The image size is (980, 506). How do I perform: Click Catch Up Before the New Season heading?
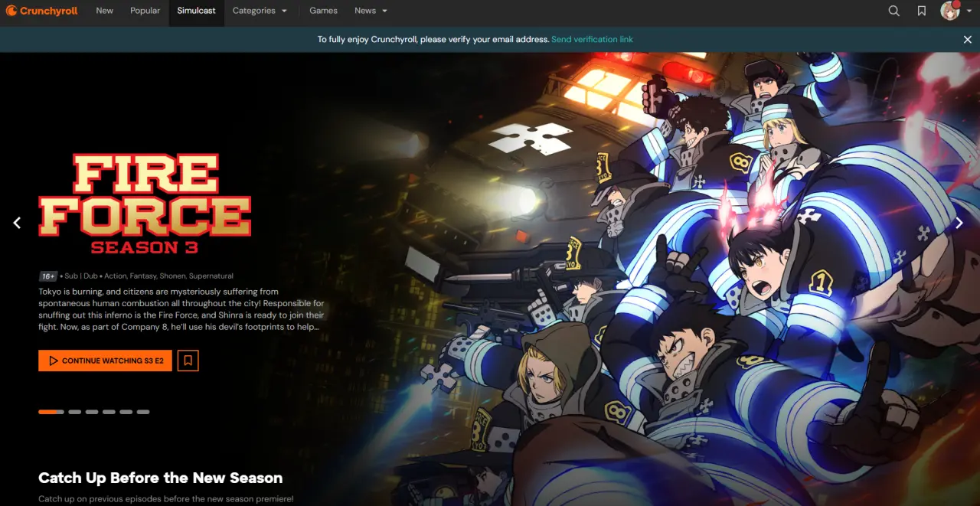tap(161, 478)
